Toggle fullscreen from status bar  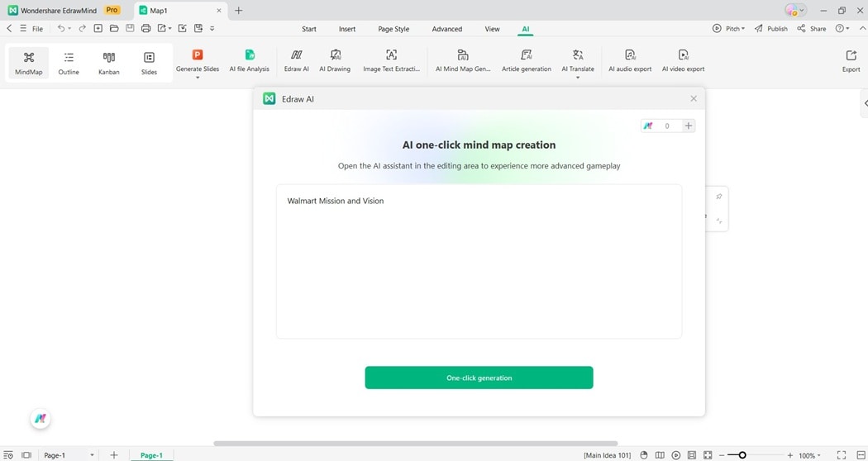(842, 455)
